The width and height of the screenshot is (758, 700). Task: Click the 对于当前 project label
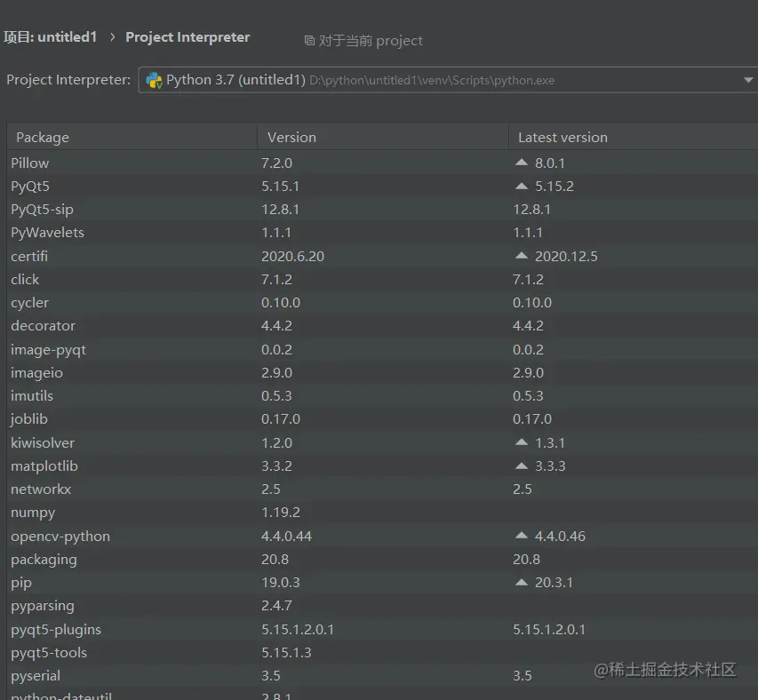coord(371,41)
